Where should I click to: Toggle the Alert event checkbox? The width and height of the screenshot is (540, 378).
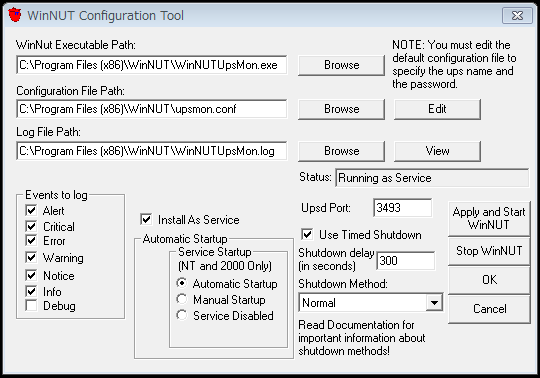click(31, 210)
